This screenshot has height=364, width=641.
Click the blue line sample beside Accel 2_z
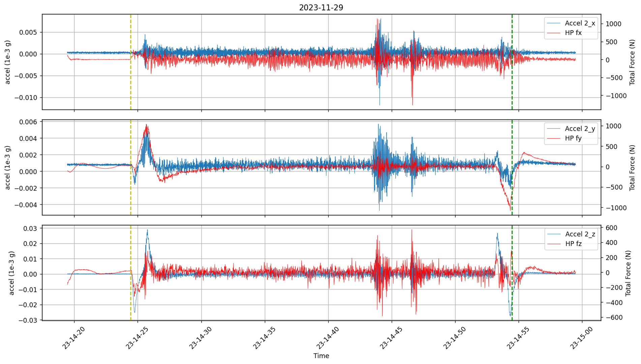554,234
